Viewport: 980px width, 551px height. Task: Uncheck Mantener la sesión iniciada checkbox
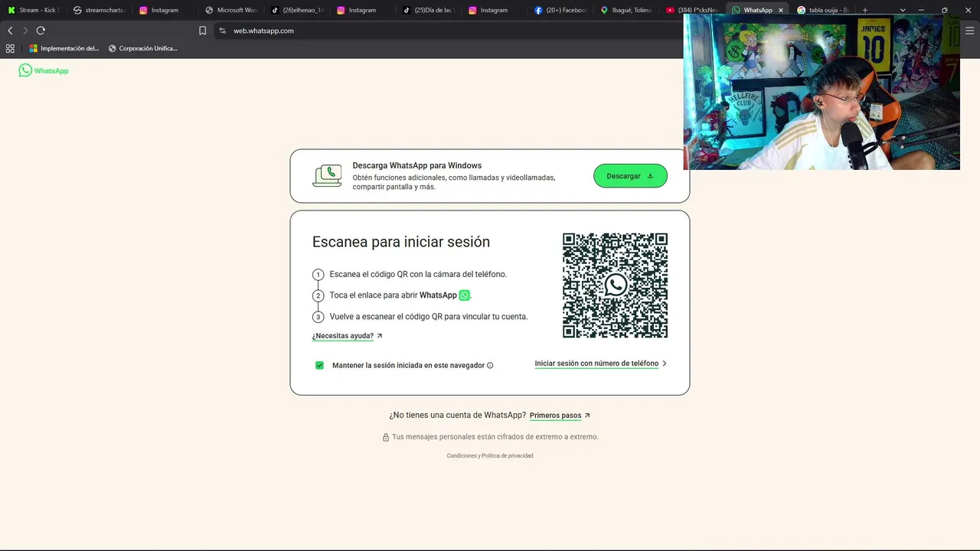[x=319, y=365]
